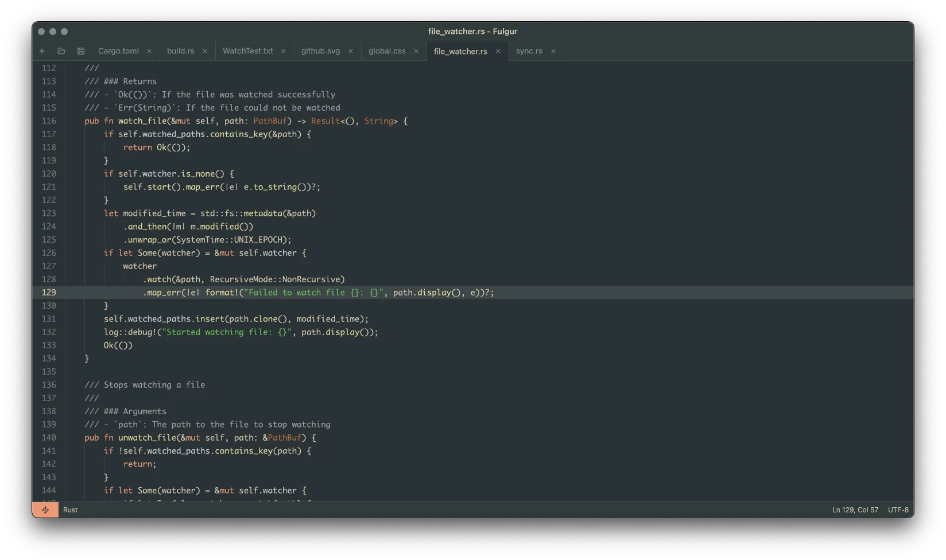Switch to the Cargo.toml tab

(118, 51)
